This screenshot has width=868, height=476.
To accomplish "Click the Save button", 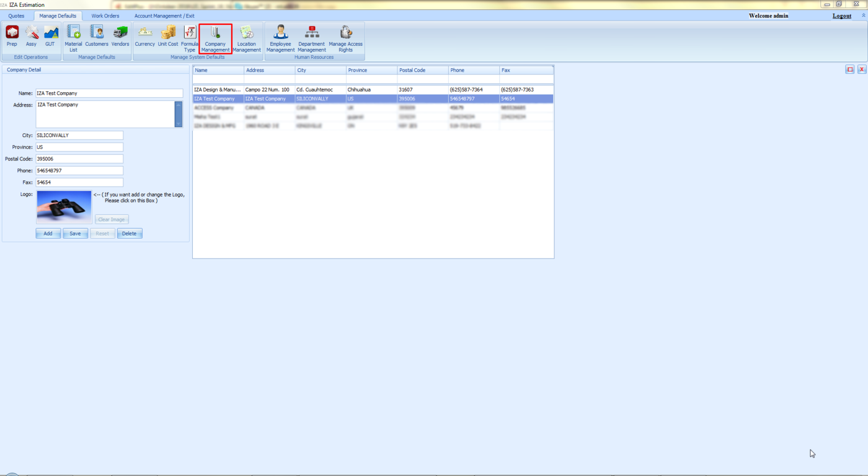I will 75,234.
